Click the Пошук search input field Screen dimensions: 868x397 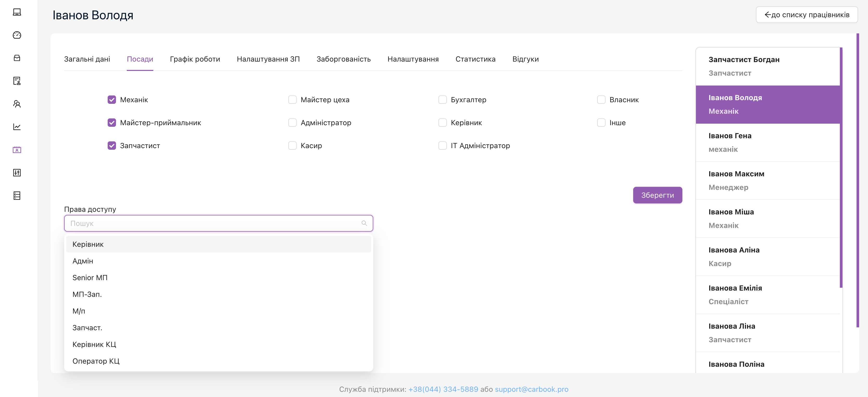(218, 222)
